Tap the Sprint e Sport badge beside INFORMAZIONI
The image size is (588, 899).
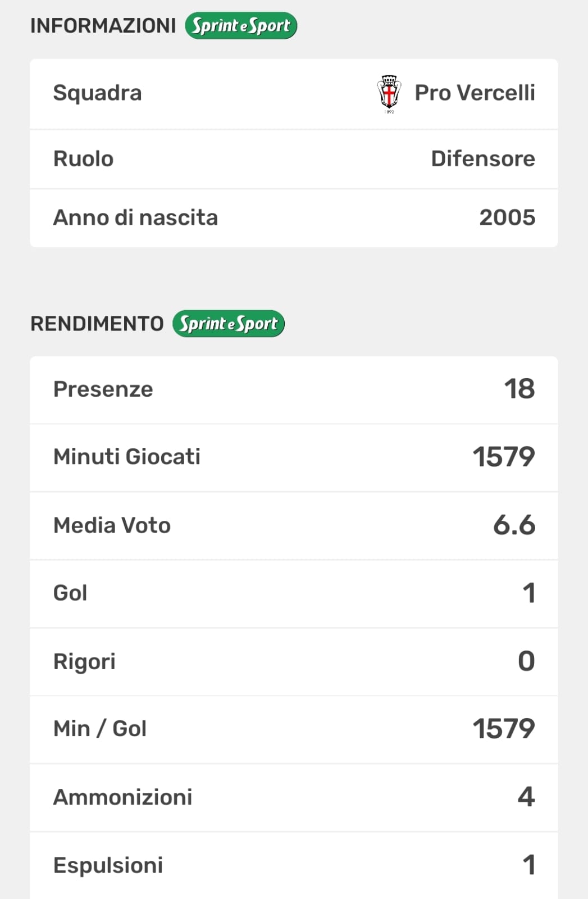[x=241, y=26]
